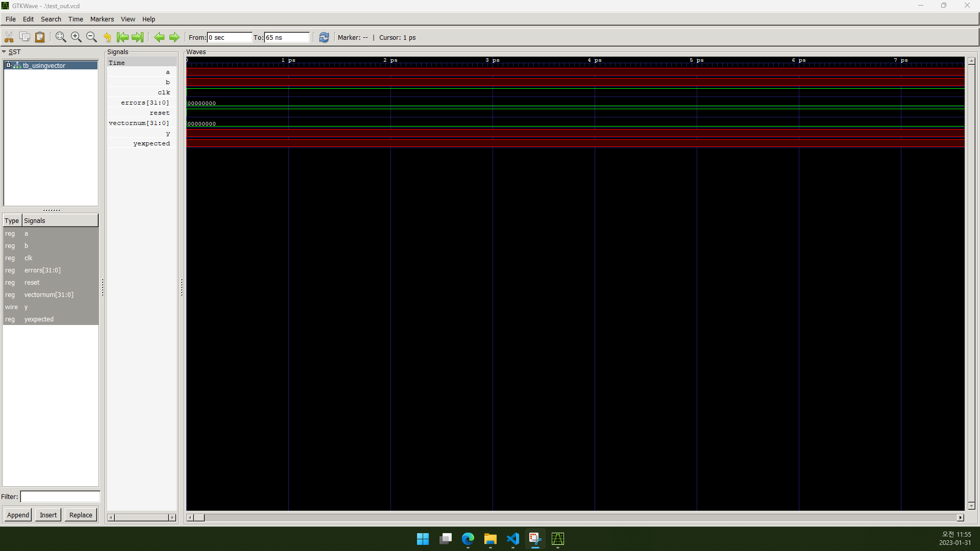Viewport: 980px width, 551px height.
Task: Click the Zoom In magnifier icon
Action: [76, 37]
